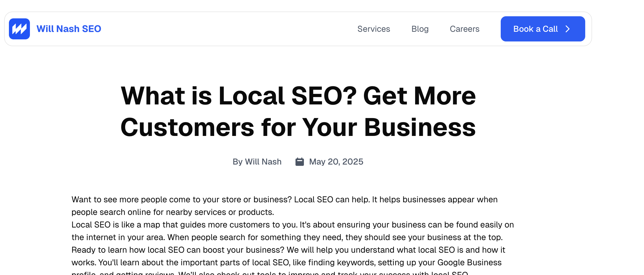644x275 pixels.
Task: Click the line starting 'the internet in your area'
Action: tap(287, 237)
